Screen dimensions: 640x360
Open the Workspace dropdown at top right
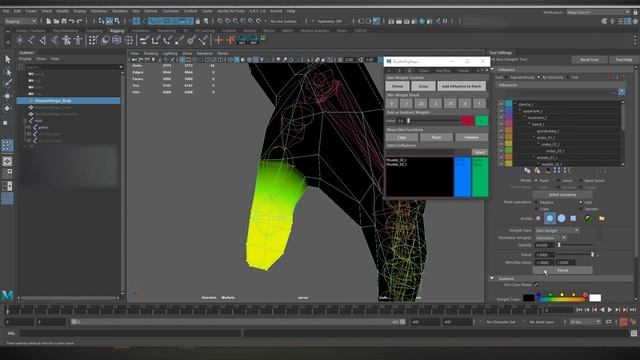pyautogui.click(x=598, y=12)
